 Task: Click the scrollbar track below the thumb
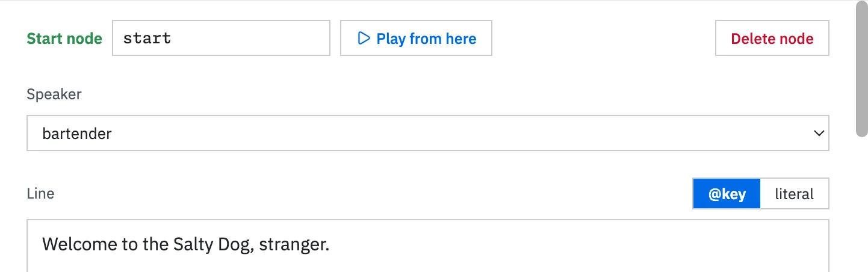(x=861, y=205)
